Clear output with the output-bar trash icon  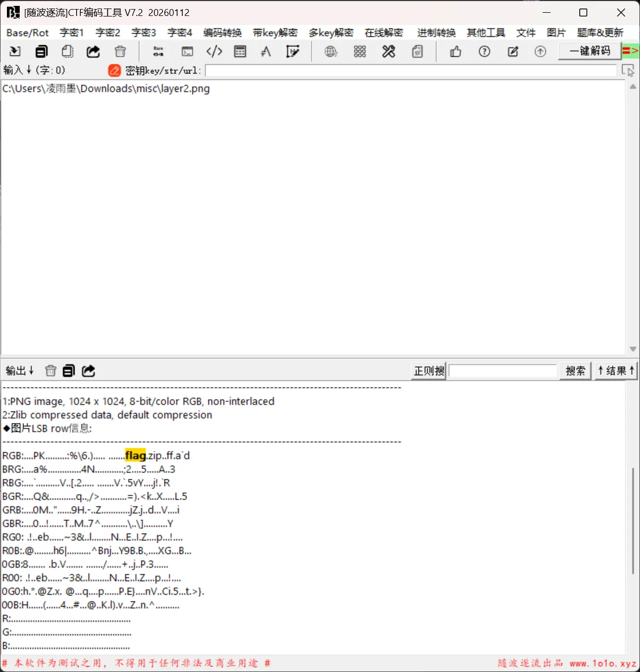(x=51, y=371)
